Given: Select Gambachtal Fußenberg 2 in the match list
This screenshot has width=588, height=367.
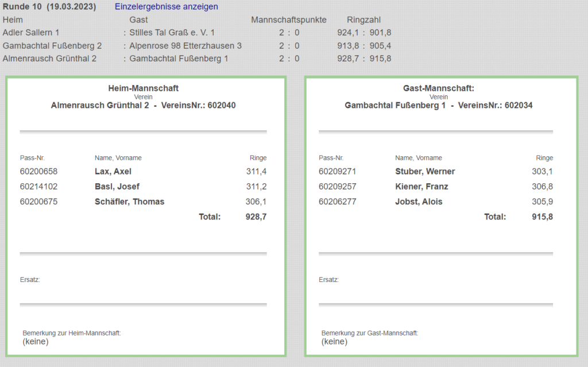Looking at the screenshot, I should (52, 45).
